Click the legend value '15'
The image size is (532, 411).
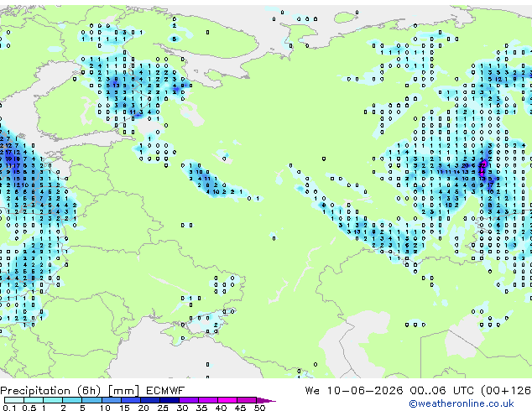tap(124, 408)
